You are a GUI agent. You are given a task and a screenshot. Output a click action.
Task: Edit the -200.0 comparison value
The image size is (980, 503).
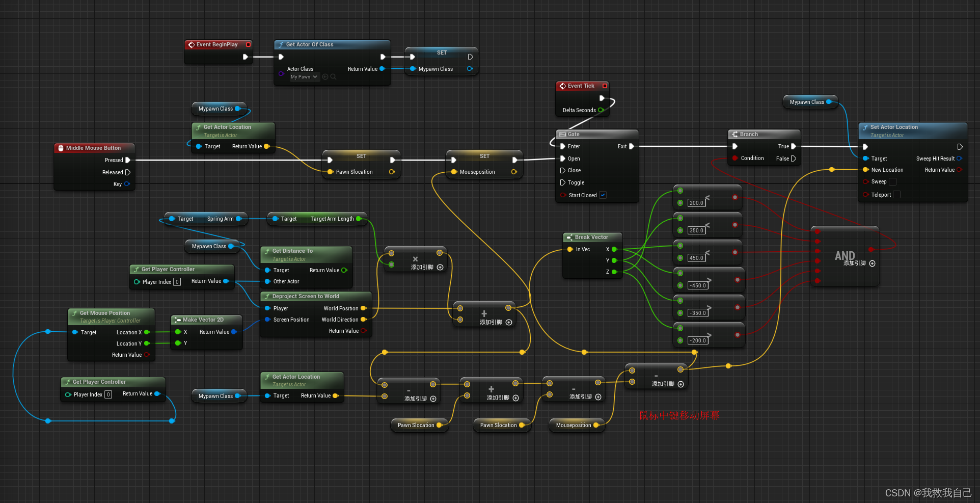point(697,340)
